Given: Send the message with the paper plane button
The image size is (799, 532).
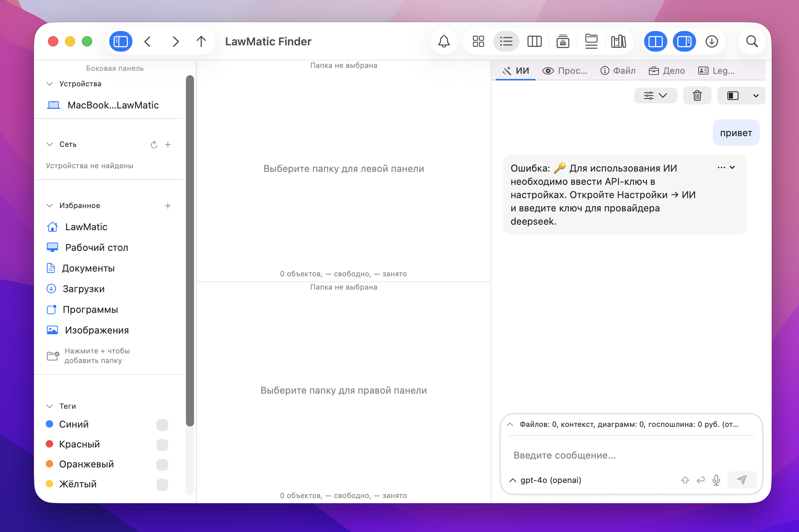Looking at the screenshot, I should pyautogui.click(x=742, y=480).
